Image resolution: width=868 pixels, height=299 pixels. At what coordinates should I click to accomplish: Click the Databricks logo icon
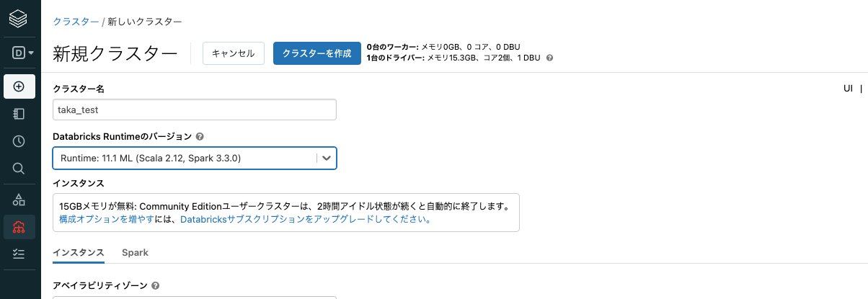click(x=19, y=18)
